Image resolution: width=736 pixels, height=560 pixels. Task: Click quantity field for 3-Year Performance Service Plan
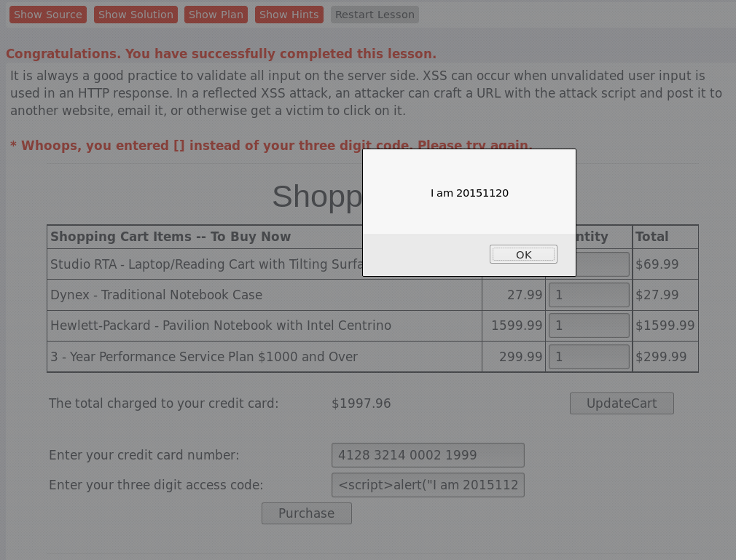point(589,356)
